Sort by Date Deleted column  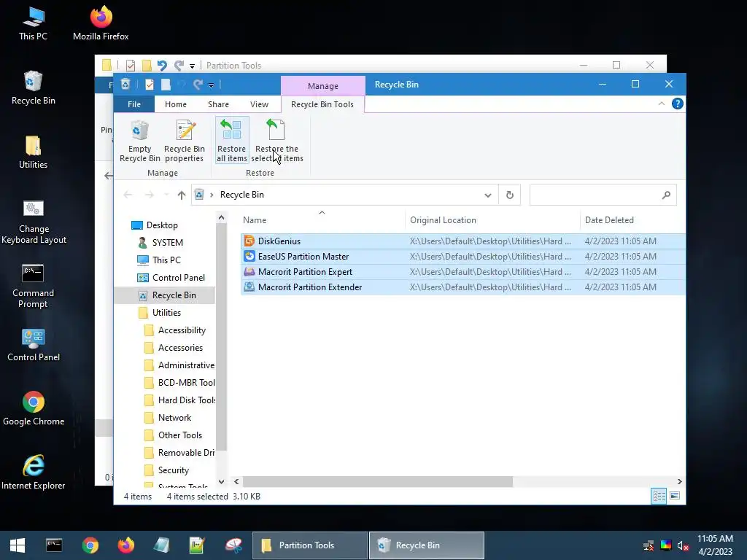click(x=632, y=220)
